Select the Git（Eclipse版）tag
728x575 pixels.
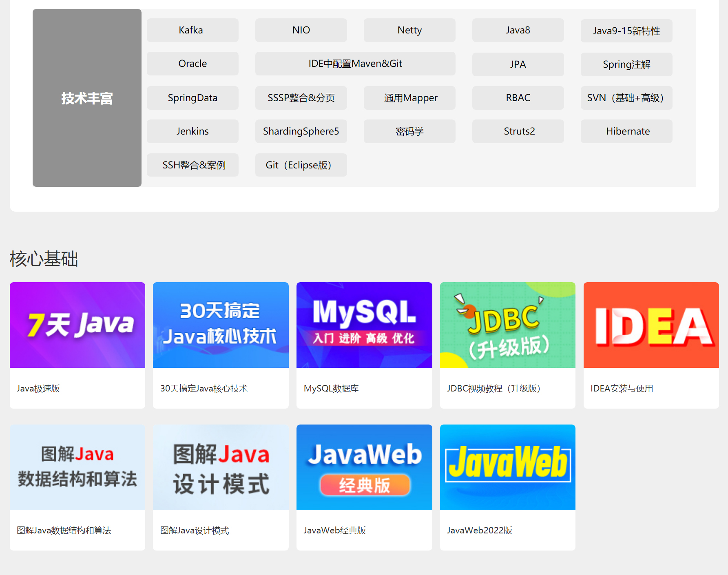(301, 165)
